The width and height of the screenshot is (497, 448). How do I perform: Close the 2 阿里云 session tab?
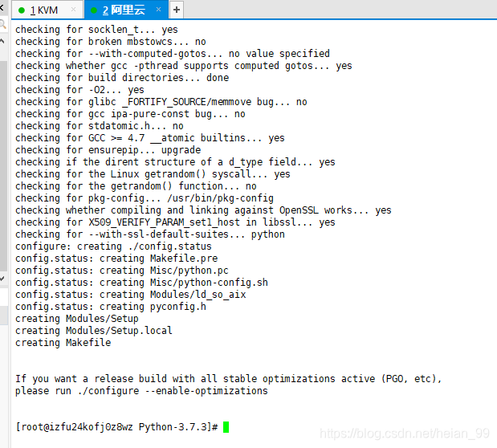point(158,10)
